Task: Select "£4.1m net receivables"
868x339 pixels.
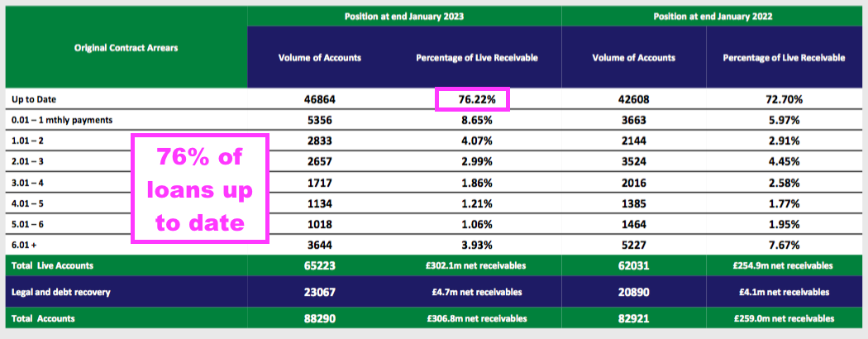Action: (x=784, y=292)
